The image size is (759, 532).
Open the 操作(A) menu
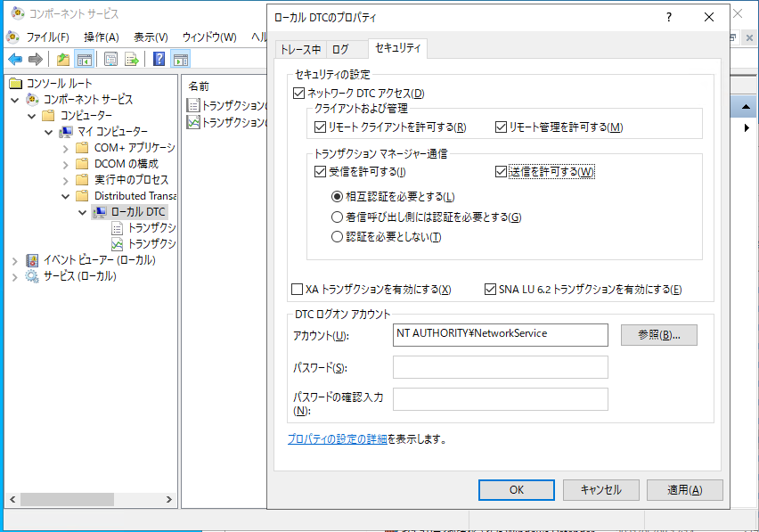tap(101, 37)
